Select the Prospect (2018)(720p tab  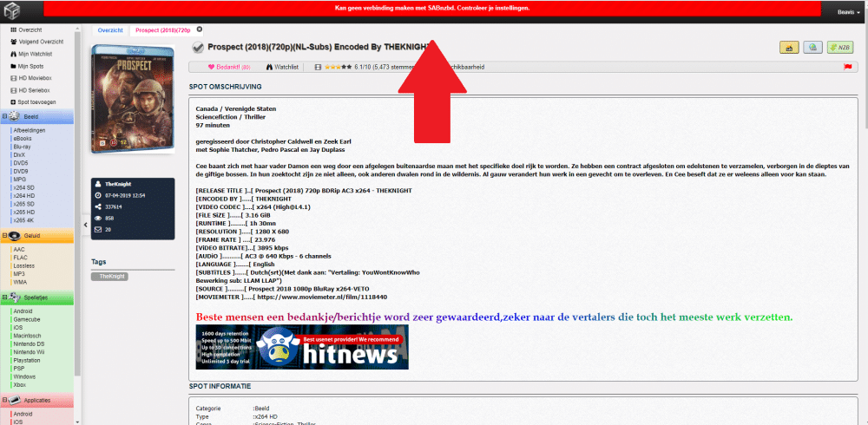[x=163, y=29]
